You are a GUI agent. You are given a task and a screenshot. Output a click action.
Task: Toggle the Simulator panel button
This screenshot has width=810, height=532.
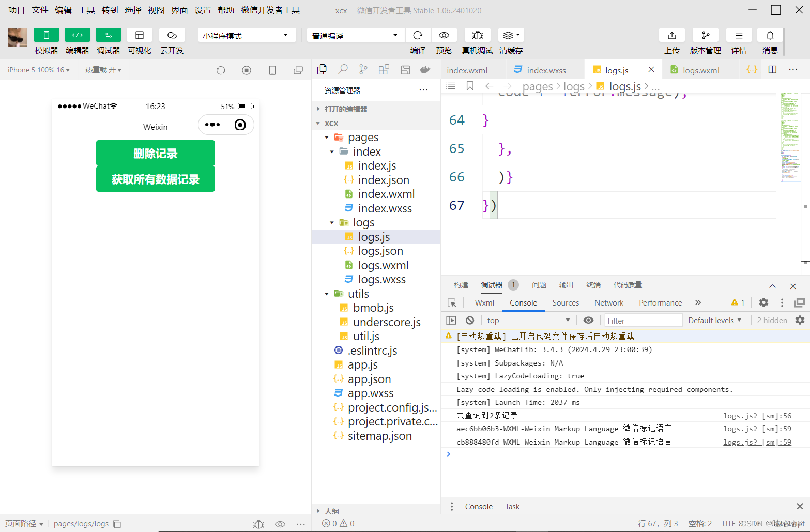[x=47, y=35]
